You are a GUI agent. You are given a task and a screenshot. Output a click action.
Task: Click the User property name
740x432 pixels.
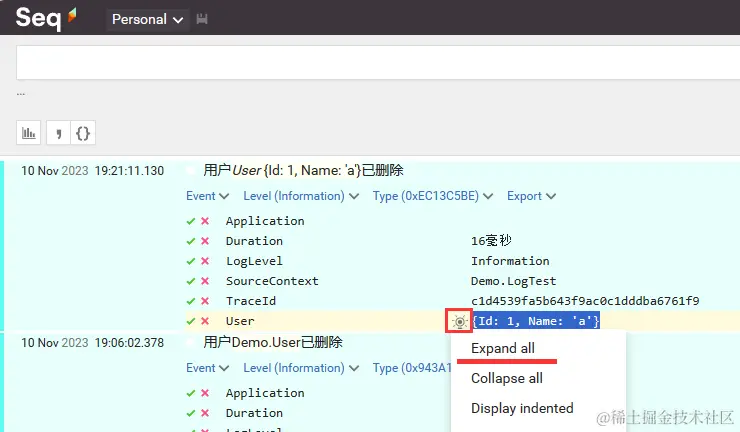(x=240, y=321)
